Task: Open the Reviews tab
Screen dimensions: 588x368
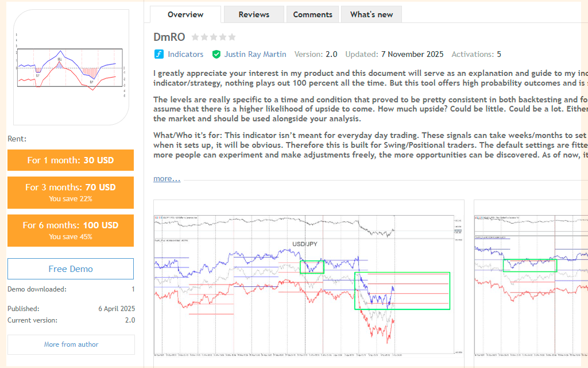Action: [254, 14]
